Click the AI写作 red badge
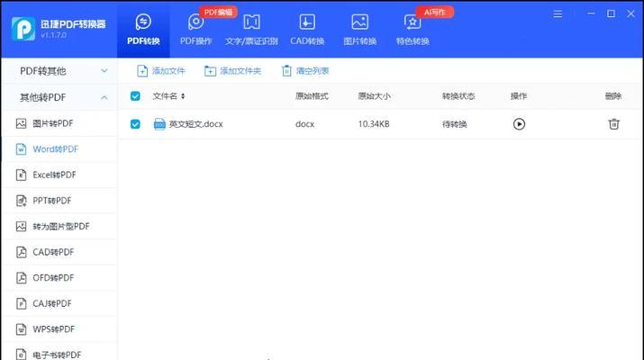 pos(434,12)
